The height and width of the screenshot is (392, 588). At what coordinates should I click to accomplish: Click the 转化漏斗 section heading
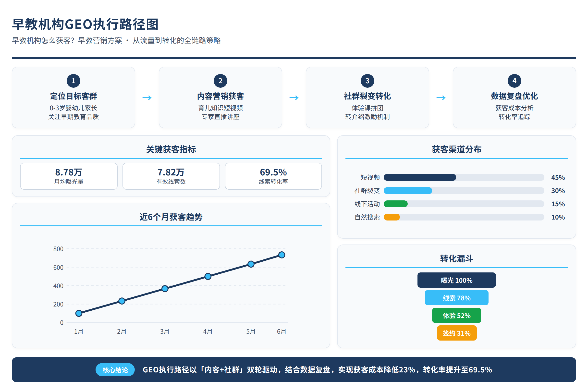click(x=456, y=258)
